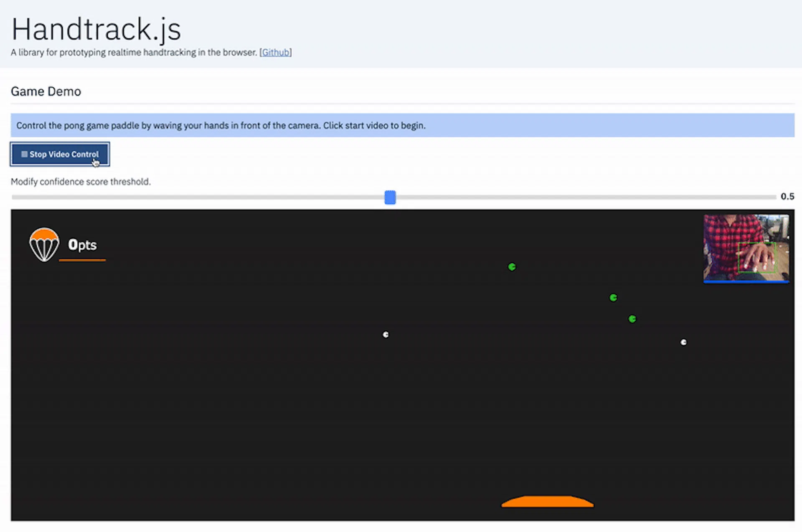The image size is (802, 532).
Task: Click the parachute icon beside the score
Action: 44,245
